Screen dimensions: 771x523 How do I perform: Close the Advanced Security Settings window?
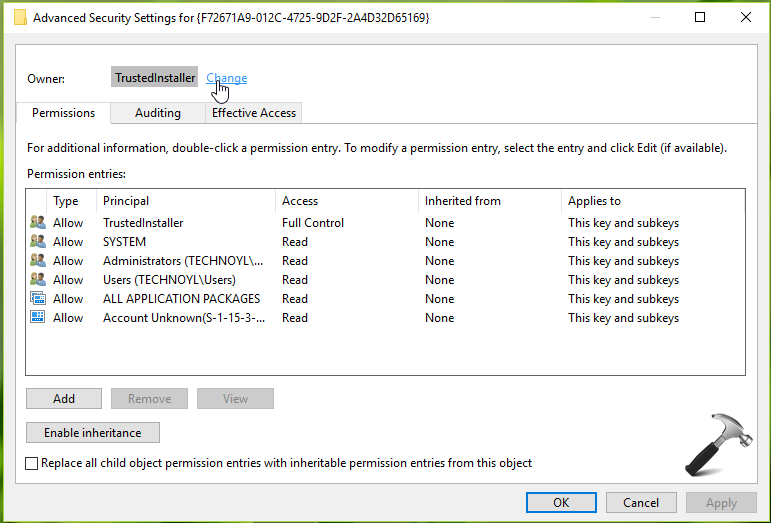click(x=745, y=17)
